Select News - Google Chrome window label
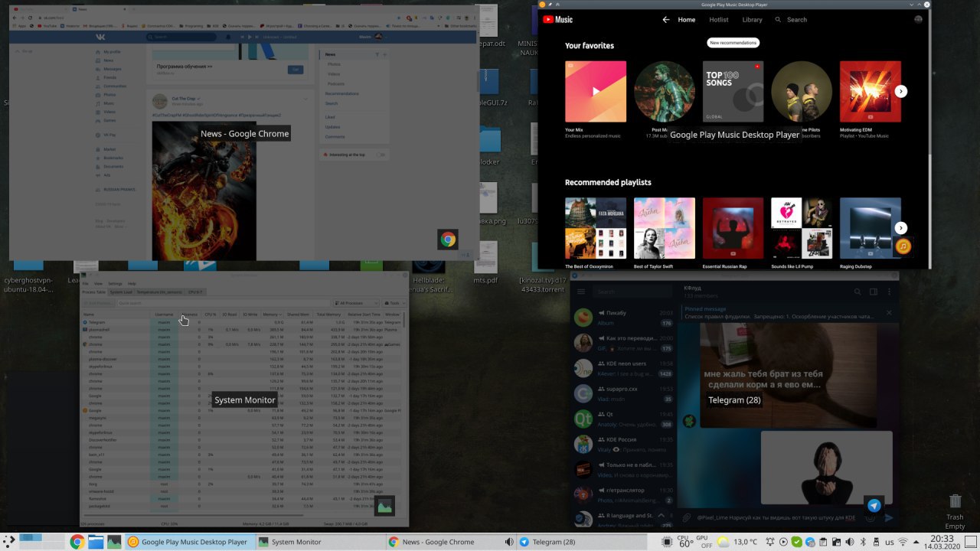The image size is (980, 551). [x=245, y=134]
